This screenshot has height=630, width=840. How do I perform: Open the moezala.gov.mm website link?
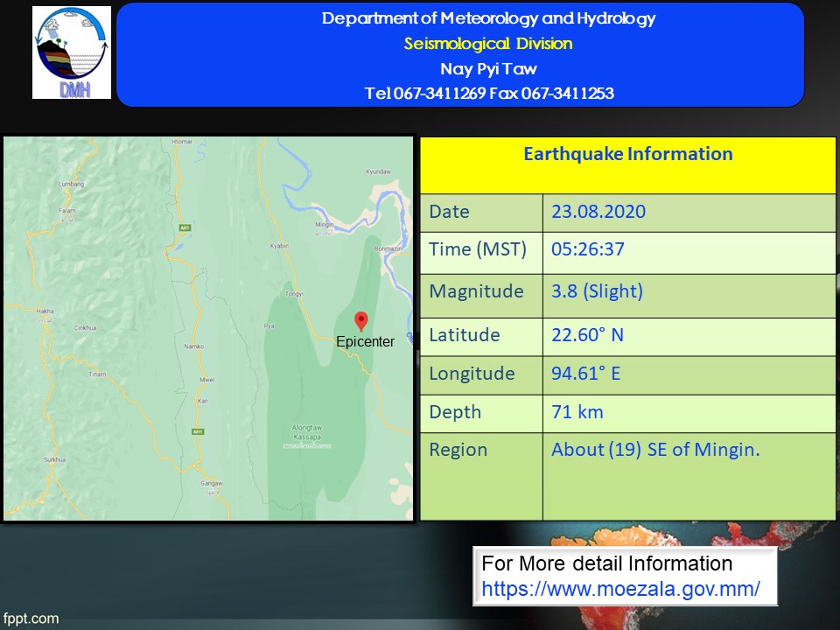pyautogui.click(x=620, y=589)
